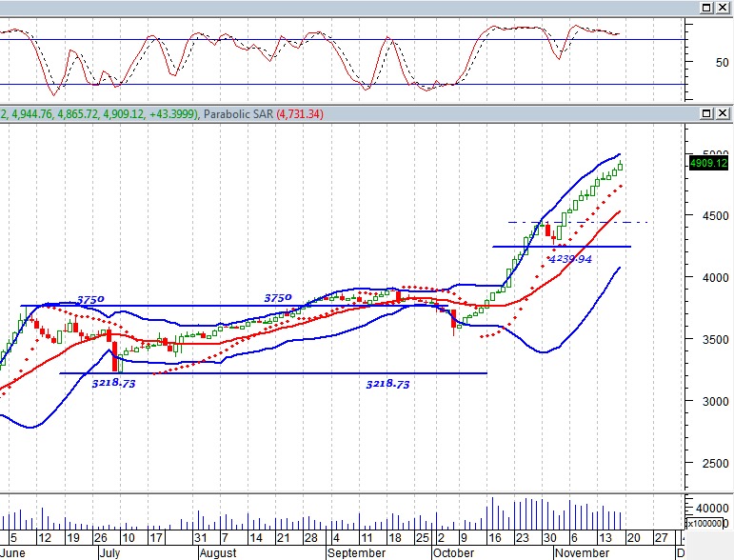Click the x100000 volume scale box
Viewport: 734px width, 560px height.
coord(708,523)
